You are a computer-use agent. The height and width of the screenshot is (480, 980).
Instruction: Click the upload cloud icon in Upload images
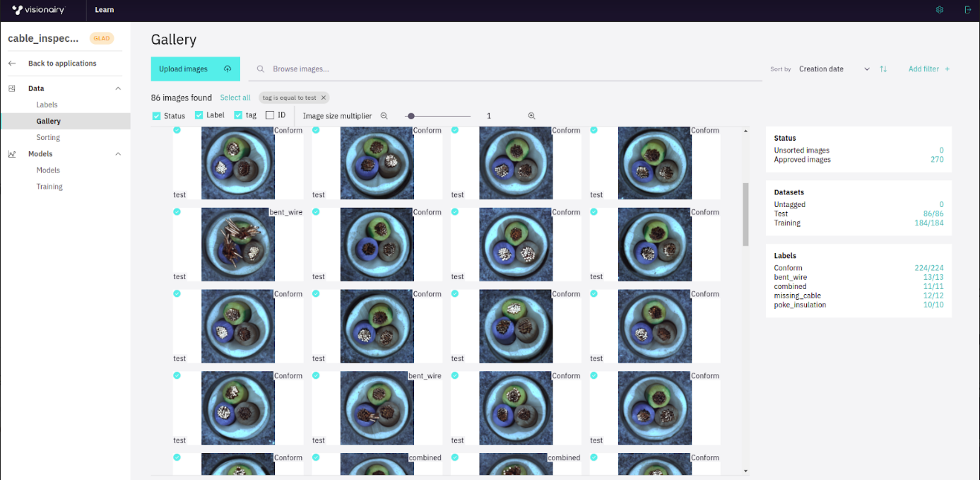tap(228, 69)
